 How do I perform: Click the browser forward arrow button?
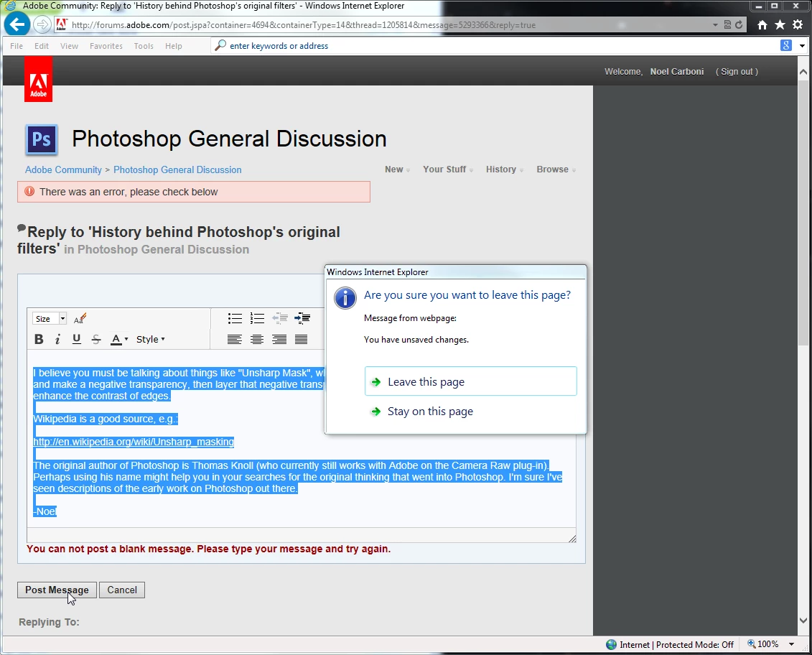pyautogui.click(x=42, y=24)
